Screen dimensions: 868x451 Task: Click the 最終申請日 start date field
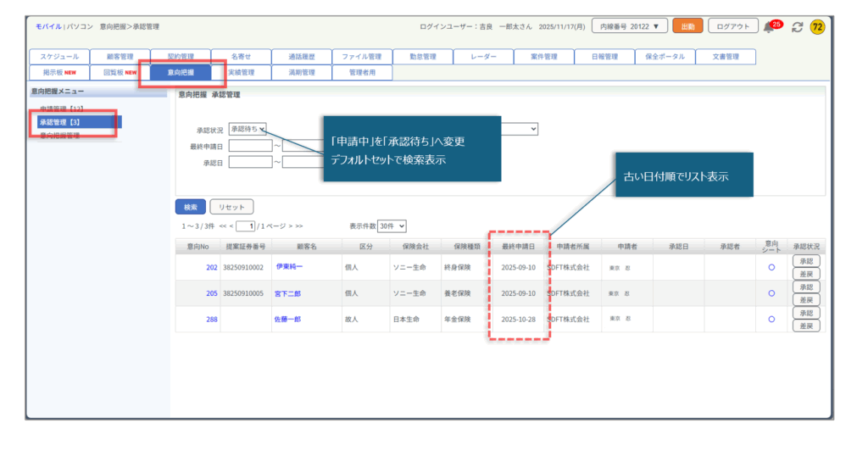tap(250, 146)
